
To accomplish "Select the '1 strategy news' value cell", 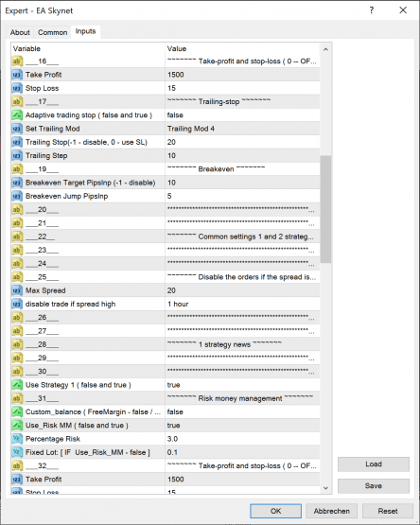I will point(242,344).
